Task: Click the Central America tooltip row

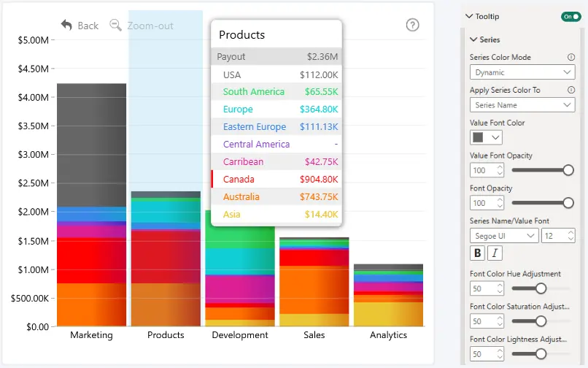Action: [276, 144]
